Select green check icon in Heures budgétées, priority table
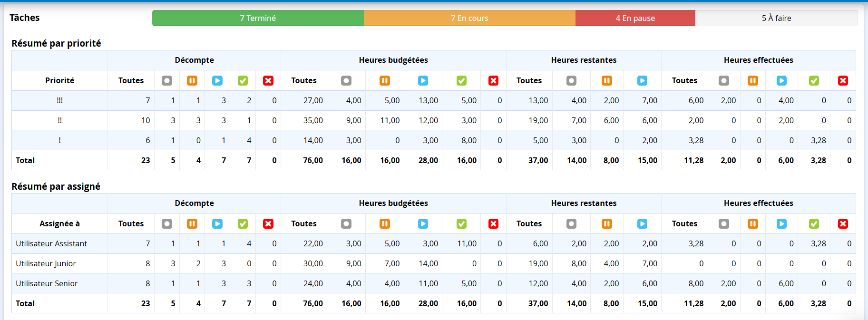Image resolution: width=868 pixels, height=320 pixels. pyautogui.click(x=461, y=80)
